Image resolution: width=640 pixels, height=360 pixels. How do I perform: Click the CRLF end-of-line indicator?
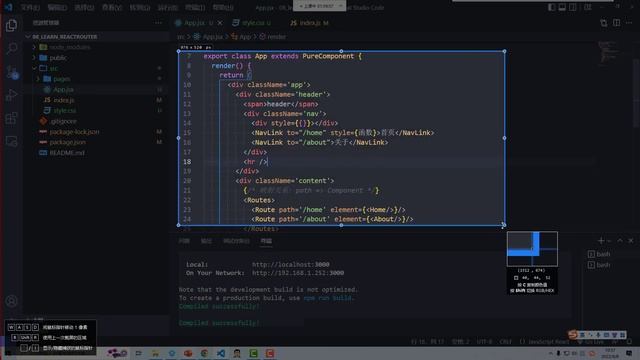pos(505,342)
